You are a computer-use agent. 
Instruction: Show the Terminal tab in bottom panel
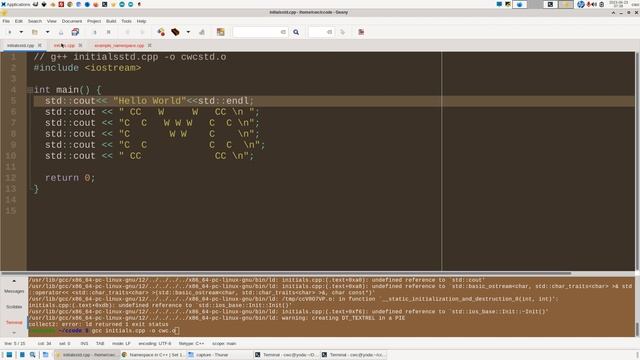(x=14, y=322)
